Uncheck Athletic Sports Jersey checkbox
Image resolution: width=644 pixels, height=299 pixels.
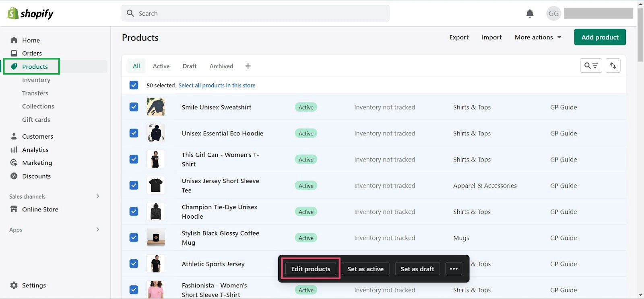[x=134, y=264]
